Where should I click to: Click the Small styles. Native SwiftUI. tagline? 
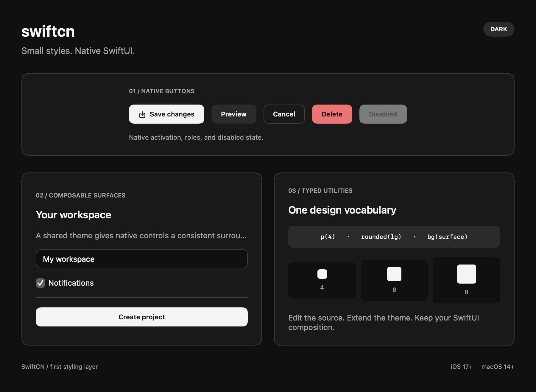(78, 51)
